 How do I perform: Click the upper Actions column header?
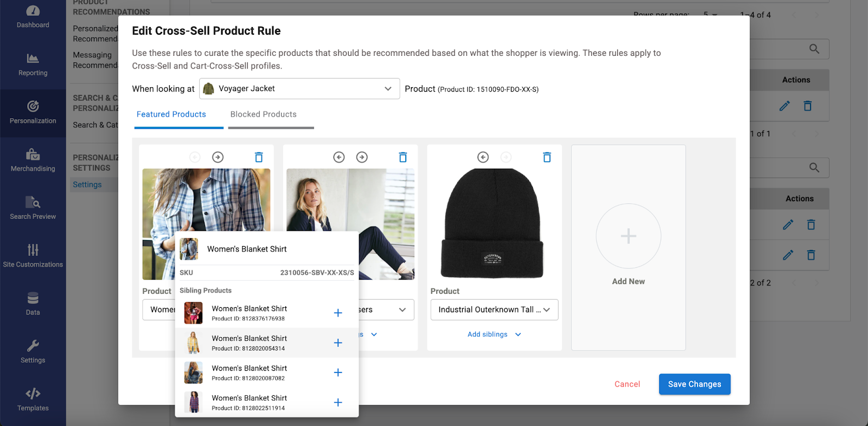point(796,80)
